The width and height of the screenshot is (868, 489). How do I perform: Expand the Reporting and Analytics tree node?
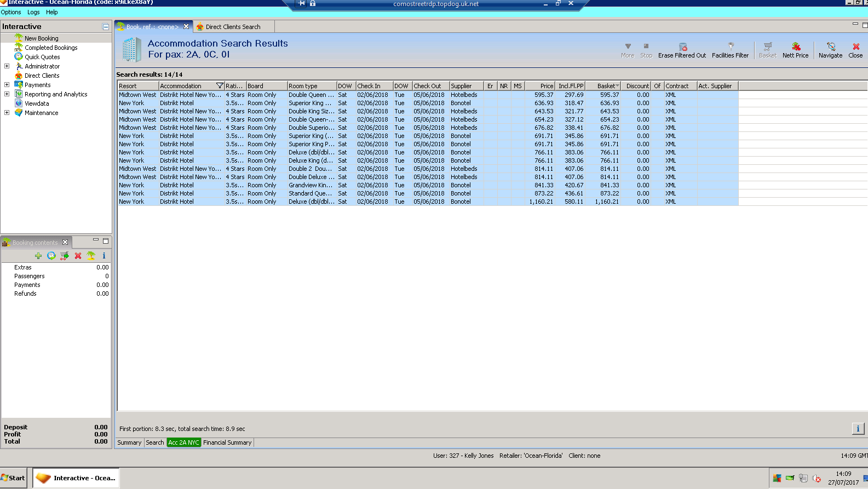point(7,94)
